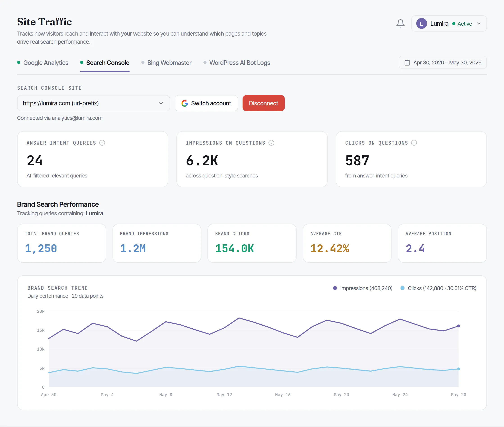
Task: Click the May 28 x-axis label
Action: point(459,395)
